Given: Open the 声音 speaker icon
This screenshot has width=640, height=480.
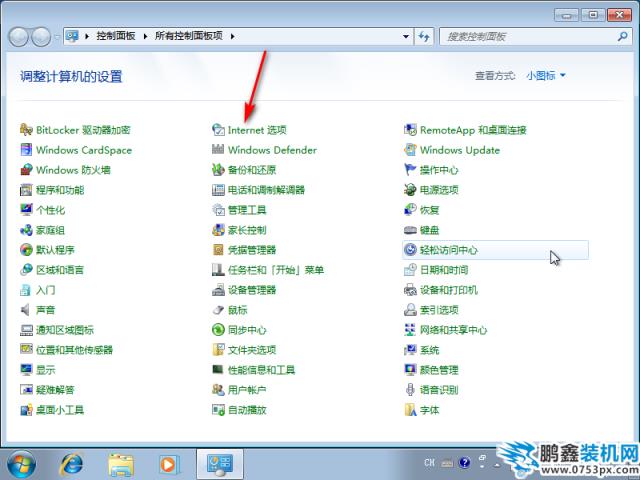Looking at the screenshot, I should [x=26, y=310].
